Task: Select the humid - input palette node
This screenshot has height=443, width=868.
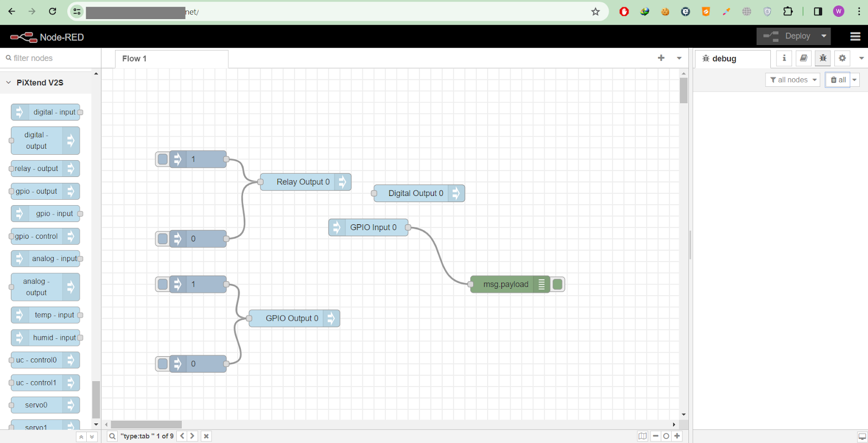Action: [46, 338]
